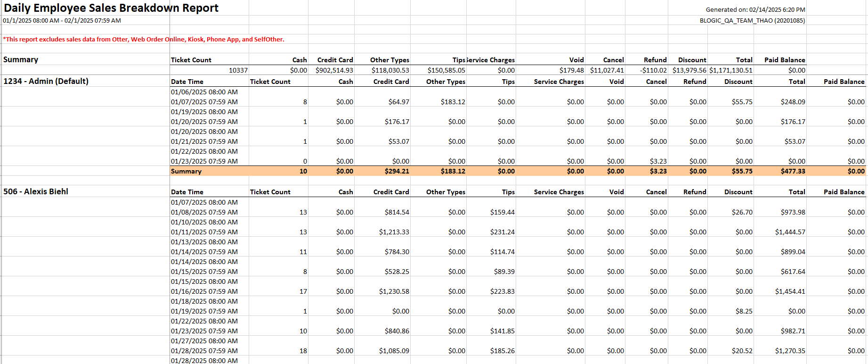Select the $183.12 Other Types cell for 01/07/2025
The width and height of the screenshot is (868, 364).
point(453,102)
